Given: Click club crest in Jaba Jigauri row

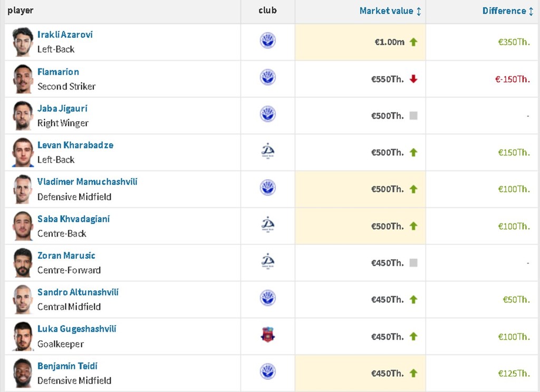Looking at the screenshot, I should pyautogui.click(x=268, y=114).
